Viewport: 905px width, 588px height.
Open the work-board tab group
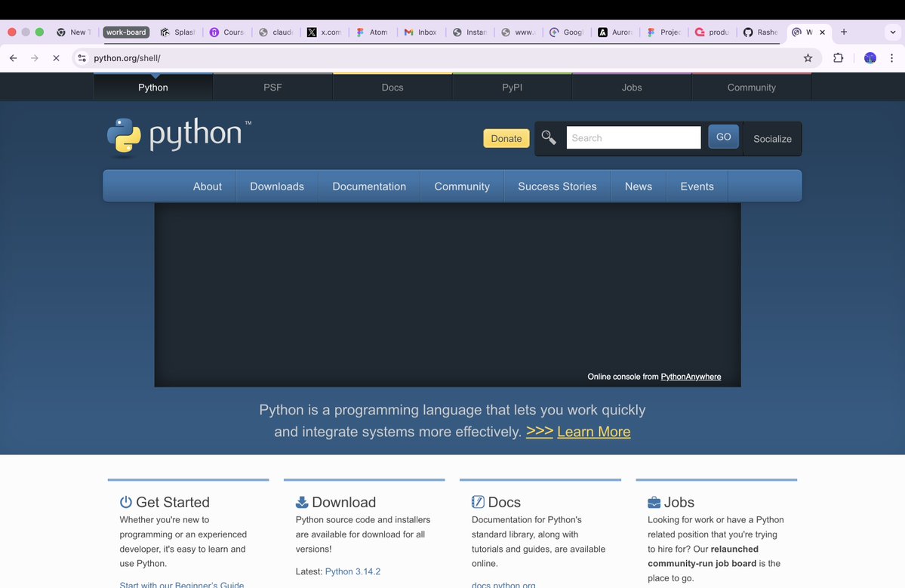[126, 32]
